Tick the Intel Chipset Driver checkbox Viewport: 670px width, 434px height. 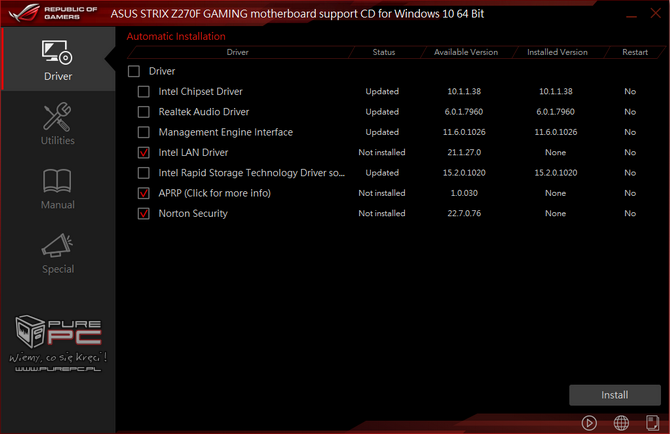click(144, 92)
